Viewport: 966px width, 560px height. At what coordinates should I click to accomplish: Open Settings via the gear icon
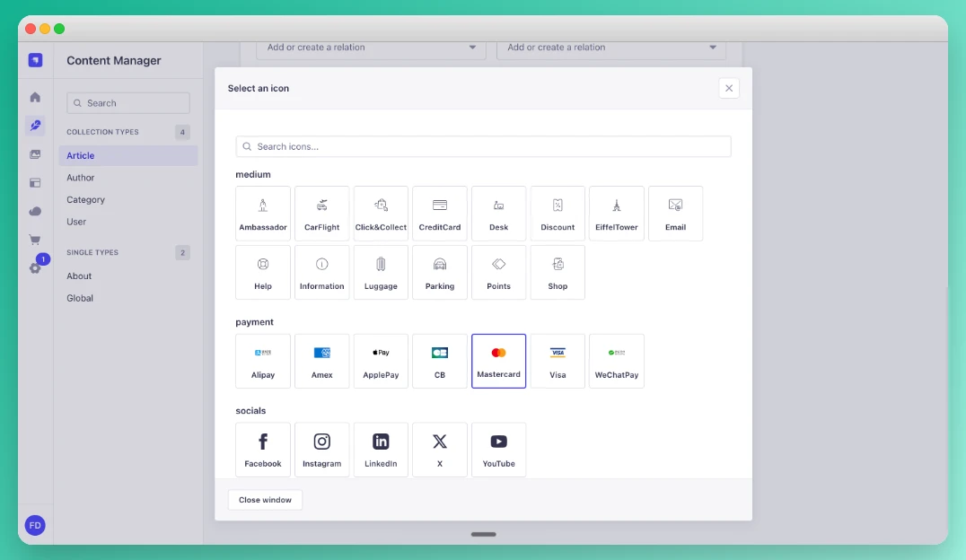coord(35,266)
